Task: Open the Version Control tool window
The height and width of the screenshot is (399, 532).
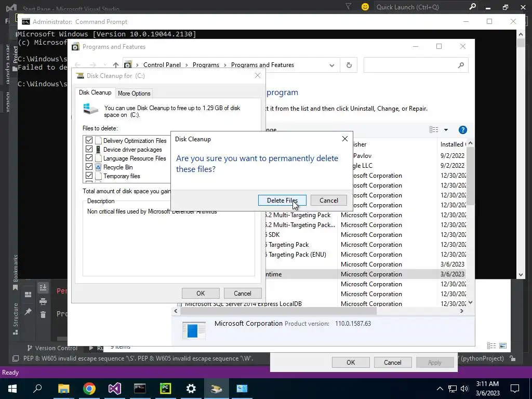Action: click(52, 348)
